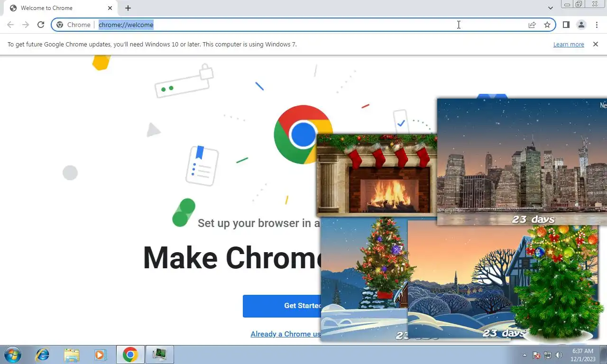Screen dimensions: 607x364
Task: Open the profile avatar menu
Action: click(581, 25)
